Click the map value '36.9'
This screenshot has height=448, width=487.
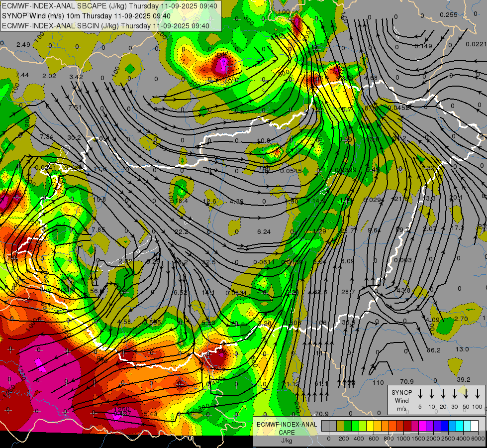click(349, 323)
